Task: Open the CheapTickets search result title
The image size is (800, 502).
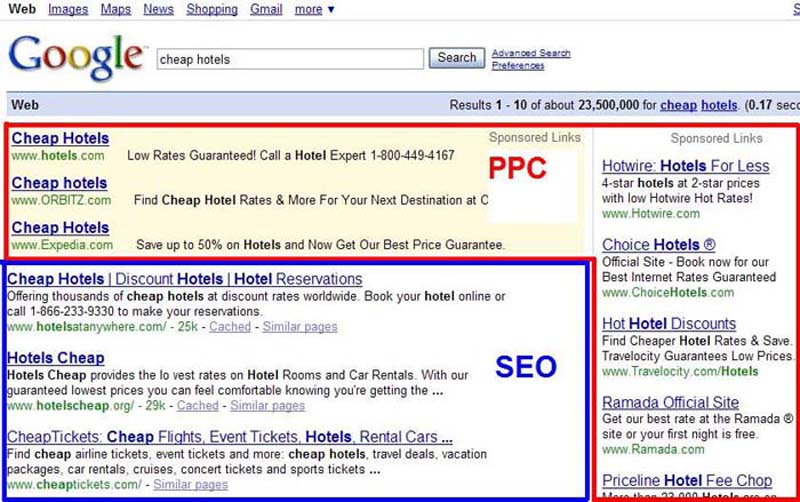Action: (230, 437)
